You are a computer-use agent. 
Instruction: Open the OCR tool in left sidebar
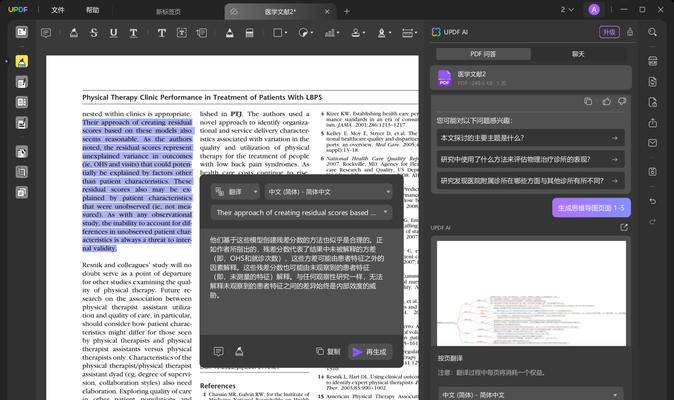click(21, 172)
